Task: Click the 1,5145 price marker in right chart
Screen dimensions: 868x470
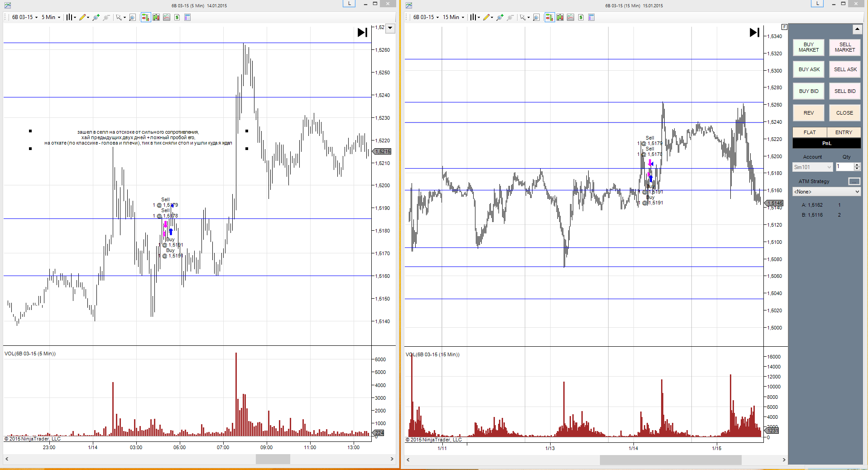Action: tap(774, 203)
